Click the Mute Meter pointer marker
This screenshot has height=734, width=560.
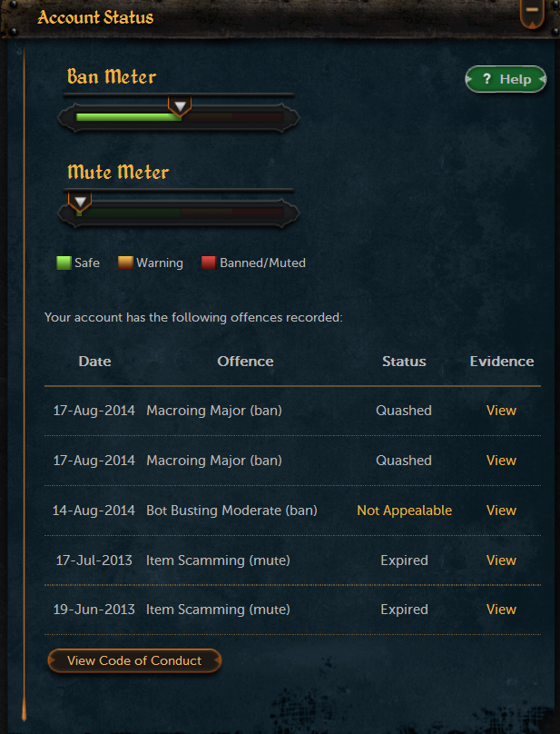[80, 202]
